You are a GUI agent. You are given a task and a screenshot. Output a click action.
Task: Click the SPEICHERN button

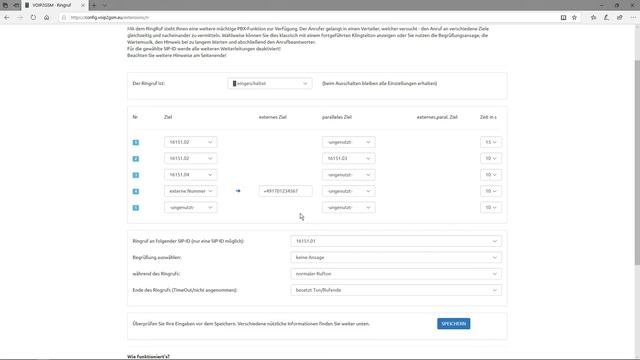click(x=453, y=324)
